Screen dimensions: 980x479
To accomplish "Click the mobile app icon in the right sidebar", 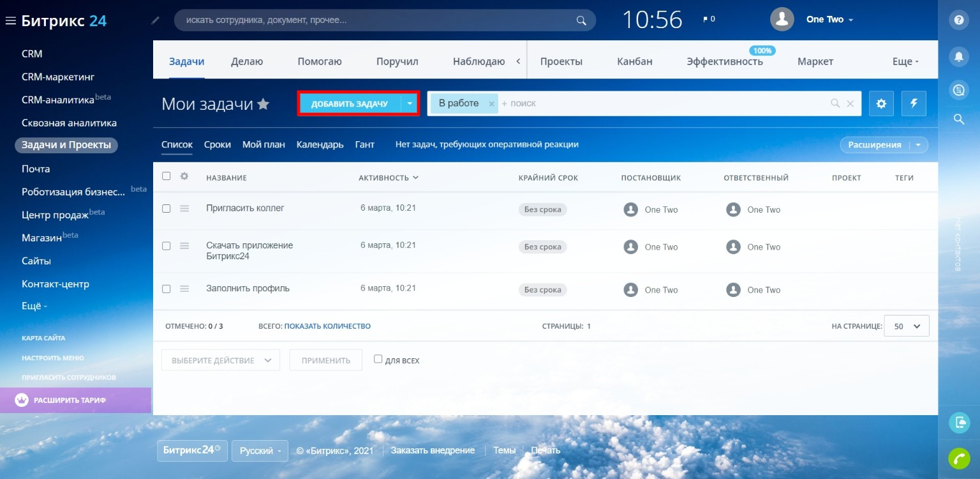I will [x=959, y=422].
